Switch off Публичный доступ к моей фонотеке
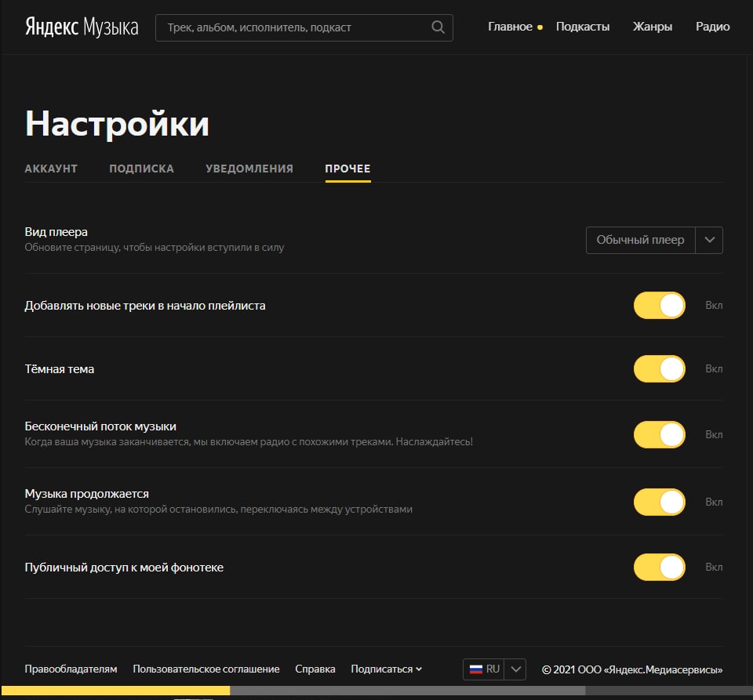The height and width of the screenshot is (700, 753). 660,568
